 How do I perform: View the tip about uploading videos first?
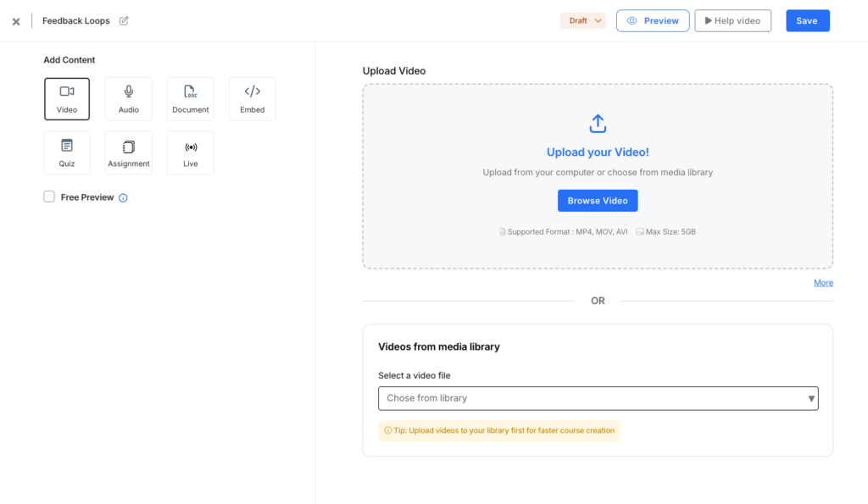499,430
